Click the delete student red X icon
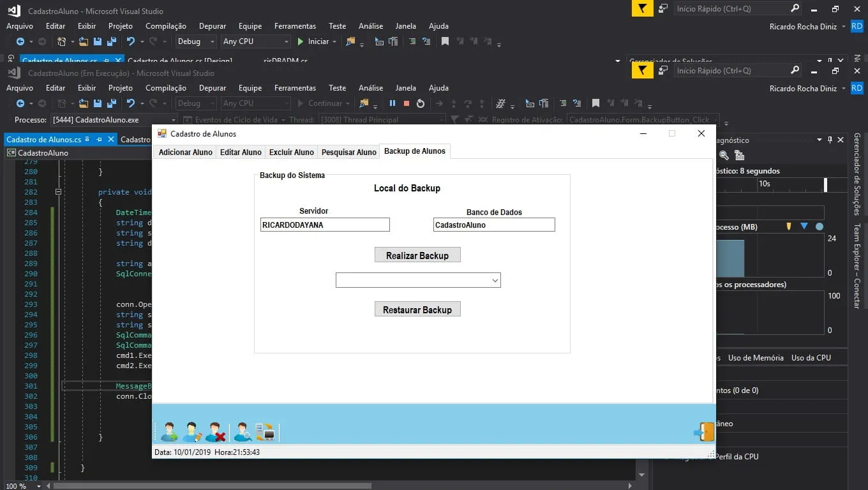The height and width of the screenshot is (490, 868). 216,432
